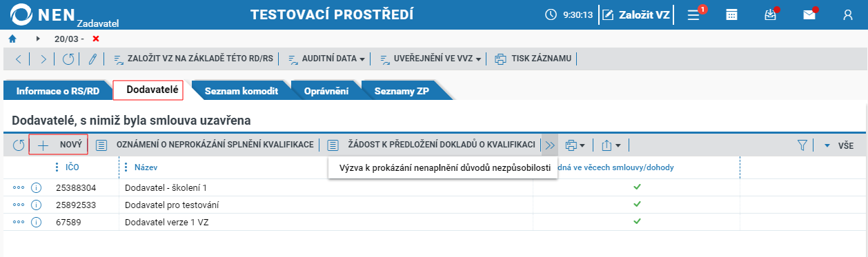Expand Uveřejnění ve VVZ dropdown
Screen dimensions: 868x257
(x=431, y=59)
